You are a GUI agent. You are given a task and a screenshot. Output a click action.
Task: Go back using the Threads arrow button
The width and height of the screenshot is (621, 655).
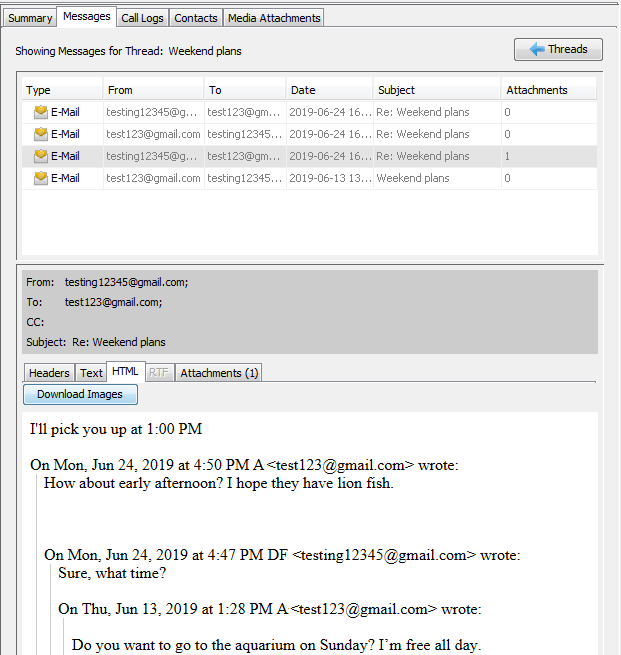pos(558,49)
